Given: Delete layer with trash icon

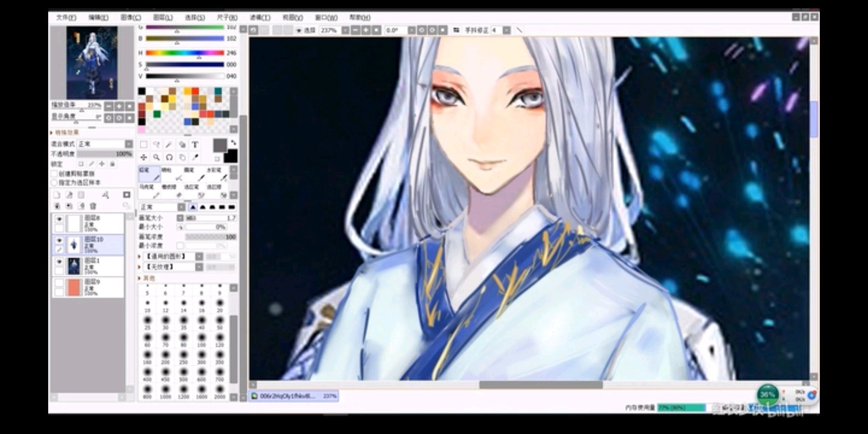Looking at the screenshot, I should [x=93, y=206].
